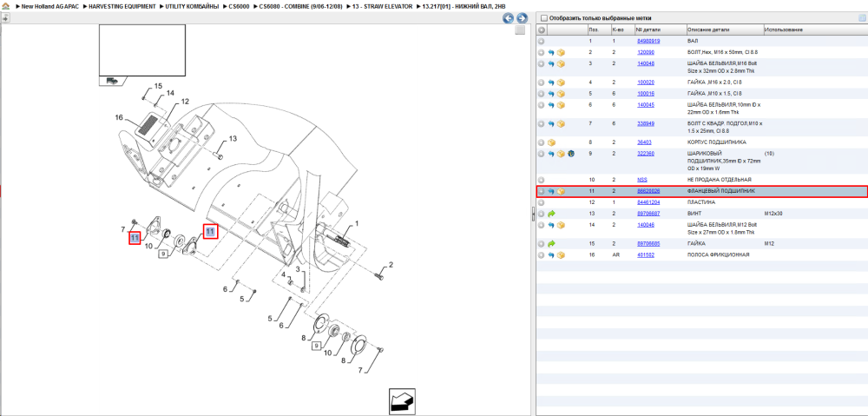Click green arrow icon for screw 89706687
Screen dimensions: 868x416
coord(551,214)
